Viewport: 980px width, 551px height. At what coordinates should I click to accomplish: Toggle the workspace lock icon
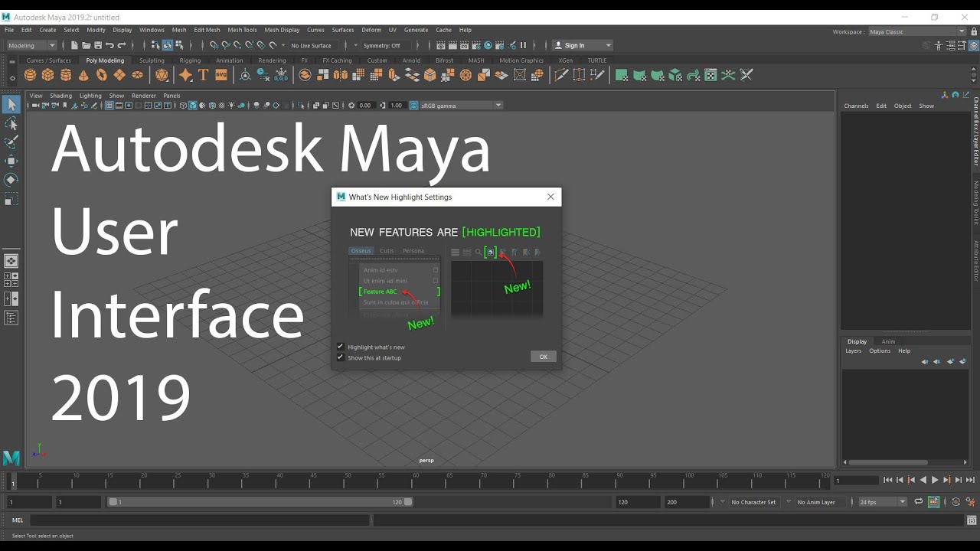pyautogui.click(x=974, y=31)
